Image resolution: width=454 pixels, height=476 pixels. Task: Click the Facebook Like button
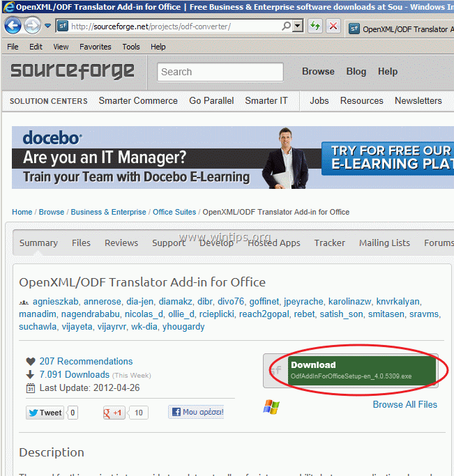pos(196,412)
